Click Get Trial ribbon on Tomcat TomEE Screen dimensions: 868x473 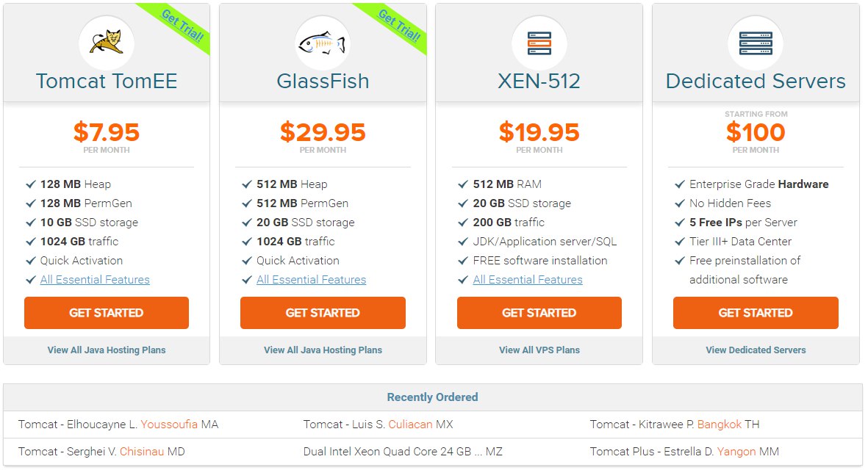(183, 26)
